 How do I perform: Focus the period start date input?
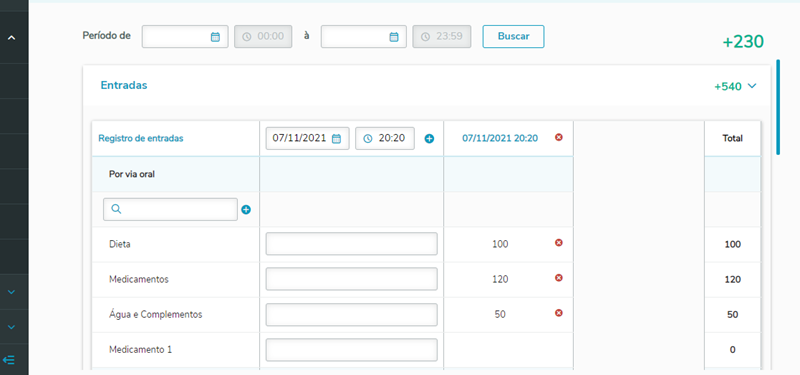click(185, 37)
